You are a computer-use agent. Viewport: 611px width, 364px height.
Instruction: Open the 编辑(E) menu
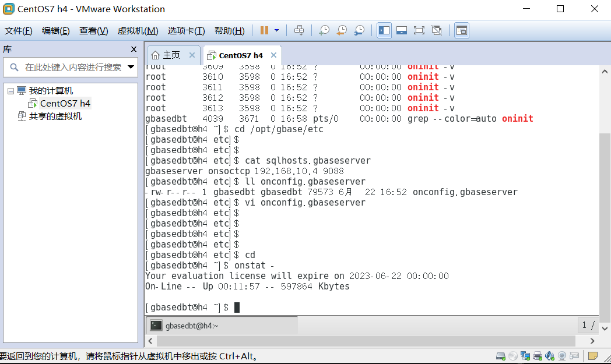[x=56, y=31]
